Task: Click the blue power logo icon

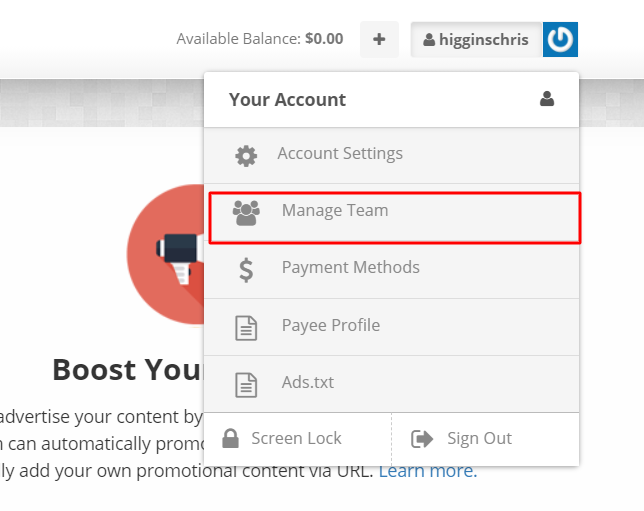Action: 560,39
